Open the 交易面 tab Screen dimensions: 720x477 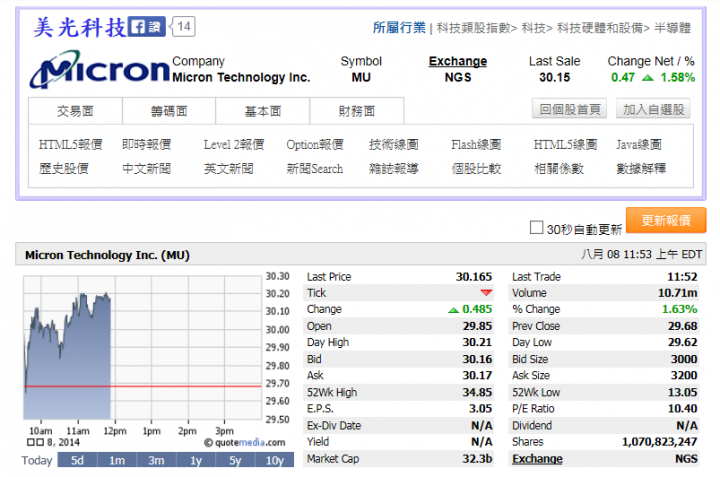[75, 111]
